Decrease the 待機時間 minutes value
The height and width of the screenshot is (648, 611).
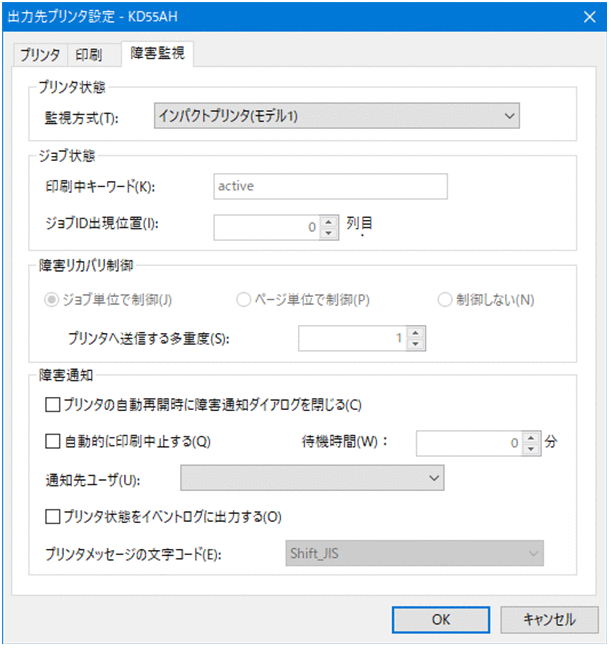531,448
